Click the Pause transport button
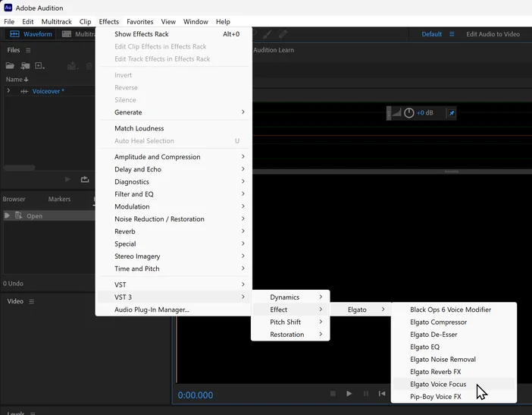 (366, 393)
